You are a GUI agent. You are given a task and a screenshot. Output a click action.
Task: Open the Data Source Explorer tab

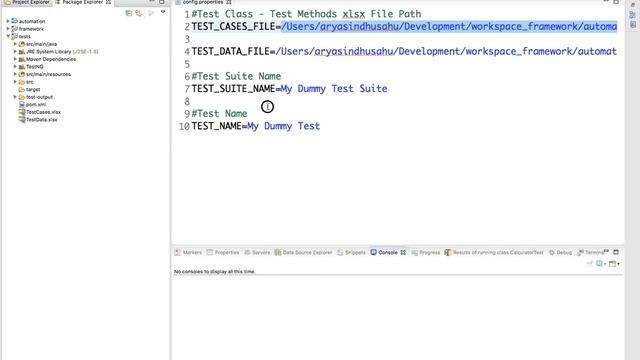pyautogui.click(x=303, y=252)
